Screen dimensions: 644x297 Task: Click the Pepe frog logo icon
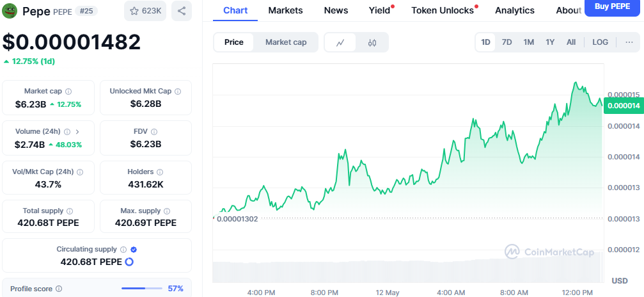pyautogui.click(x=10, y=11)
